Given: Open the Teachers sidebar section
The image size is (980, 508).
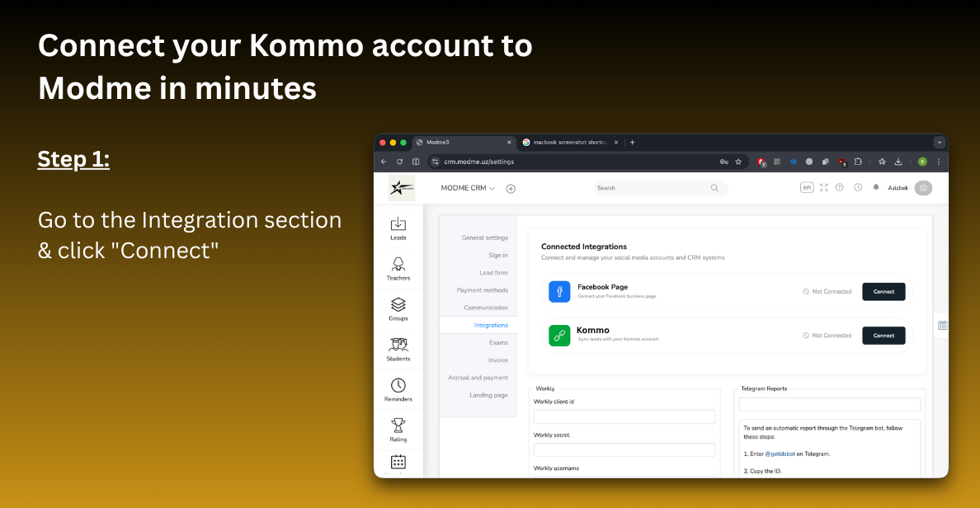Looking at the screenshot, I should click(x=398, y=269).
